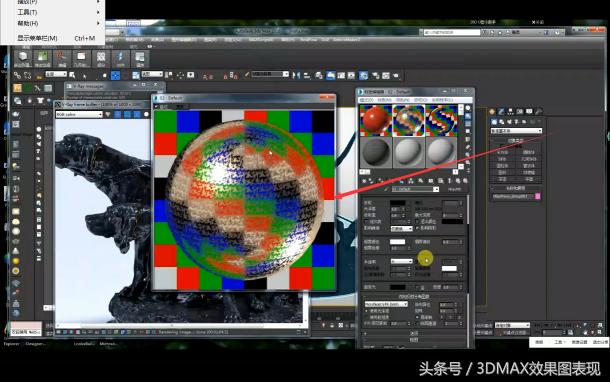
Task: Select the radio button in the BRDF right column
Action: [x=417, y=317]
